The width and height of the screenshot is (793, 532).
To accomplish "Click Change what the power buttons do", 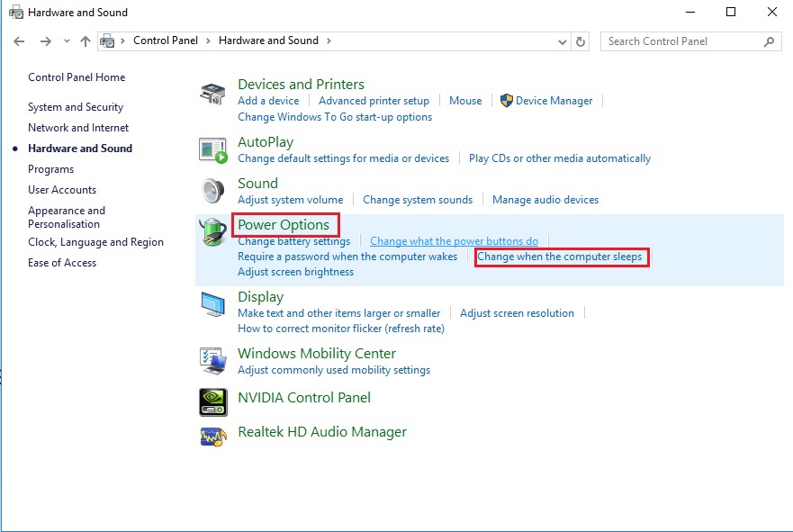I will coord(455,241).
